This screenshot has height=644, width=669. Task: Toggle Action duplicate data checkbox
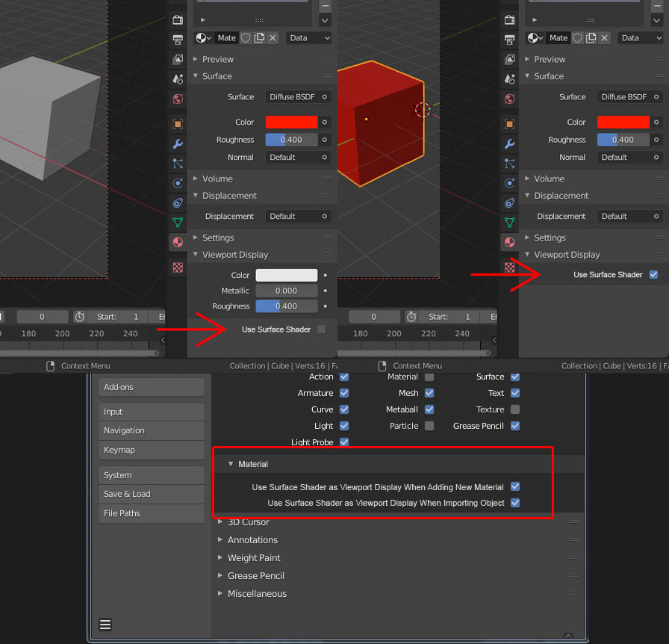point(344,377)
